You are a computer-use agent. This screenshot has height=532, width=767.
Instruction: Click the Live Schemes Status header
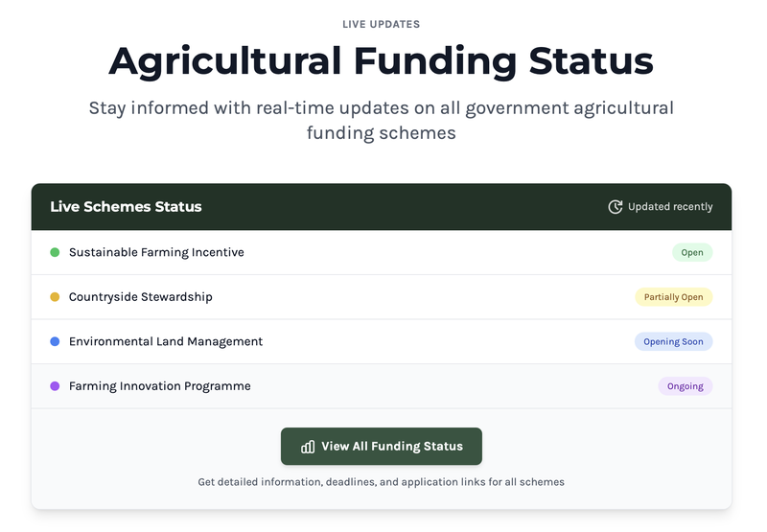tap(126, 207)
